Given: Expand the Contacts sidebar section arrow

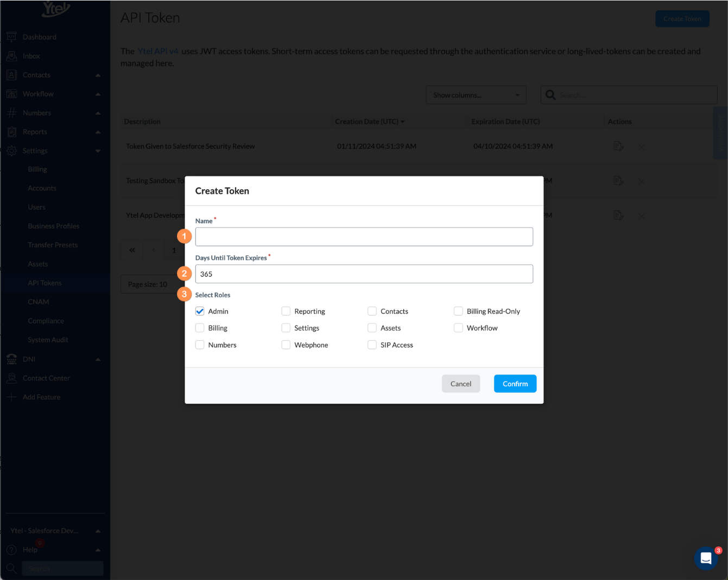Looking at the screenshot, I should coord(98,75).
